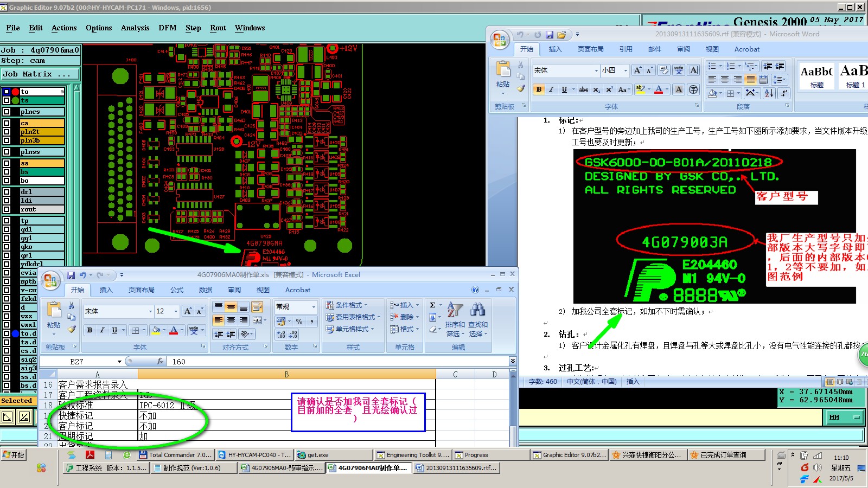Apply subscript in Word
Viewport: 868px width, 488px height.
click(x=597, y=89)
